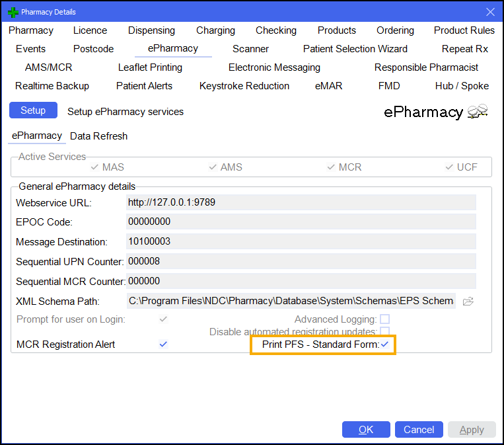Open the Dispensing tab

click(x=151, y=30)
